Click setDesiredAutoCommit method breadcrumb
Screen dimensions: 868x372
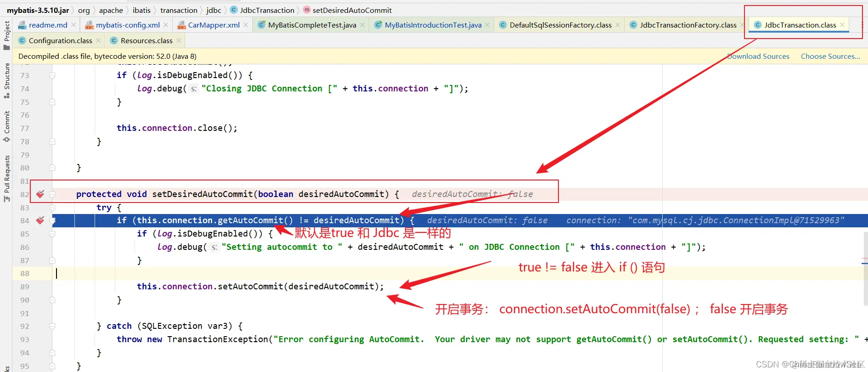point(348,10)
